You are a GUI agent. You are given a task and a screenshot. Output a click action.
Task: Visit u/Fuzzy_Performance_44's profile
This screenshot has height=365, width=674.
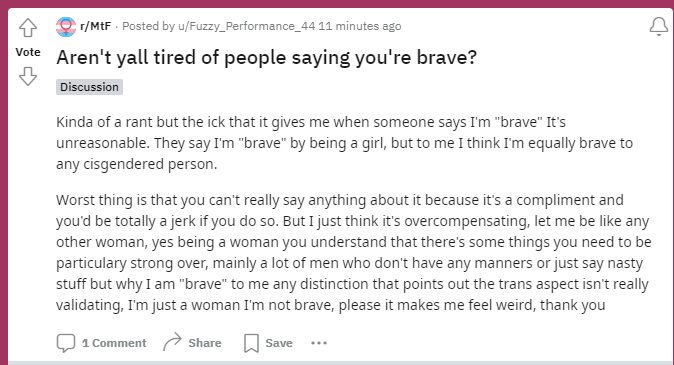pyautogui.click(x=246, y=26)
